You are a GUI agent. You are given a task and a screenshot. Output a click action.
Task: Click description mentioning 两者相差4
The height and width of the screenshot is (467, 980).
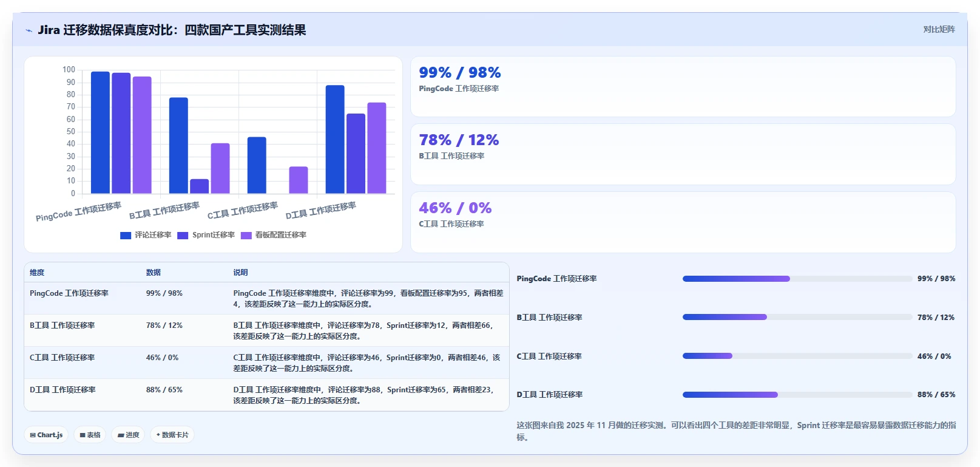coord(368,299)
